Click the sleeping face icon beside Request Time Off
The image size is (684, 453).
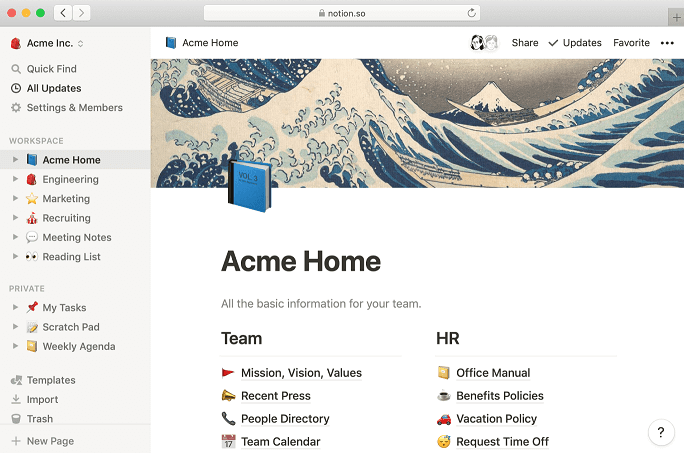point(444,441)
